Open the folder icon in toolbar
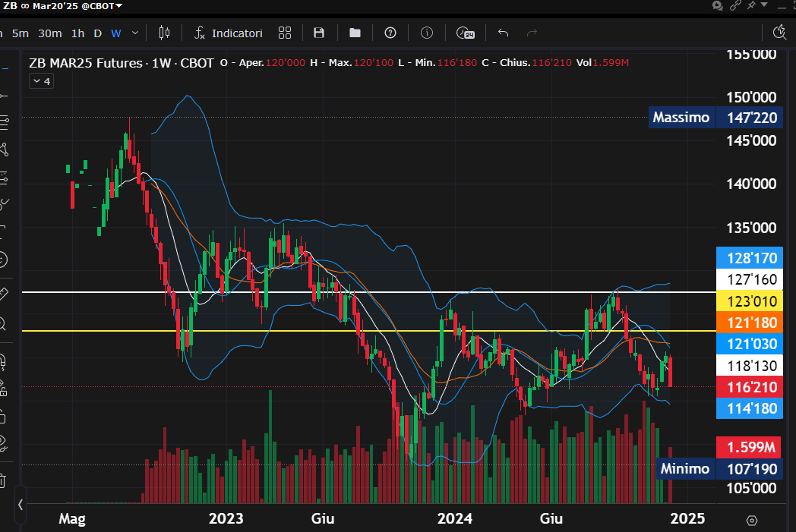Image resolution: width=796 pixels, height=532 pixels. point(355,33)
